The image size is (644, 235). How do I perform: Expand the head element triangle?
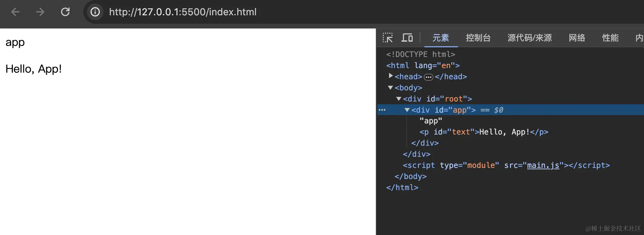coord(391,76)
